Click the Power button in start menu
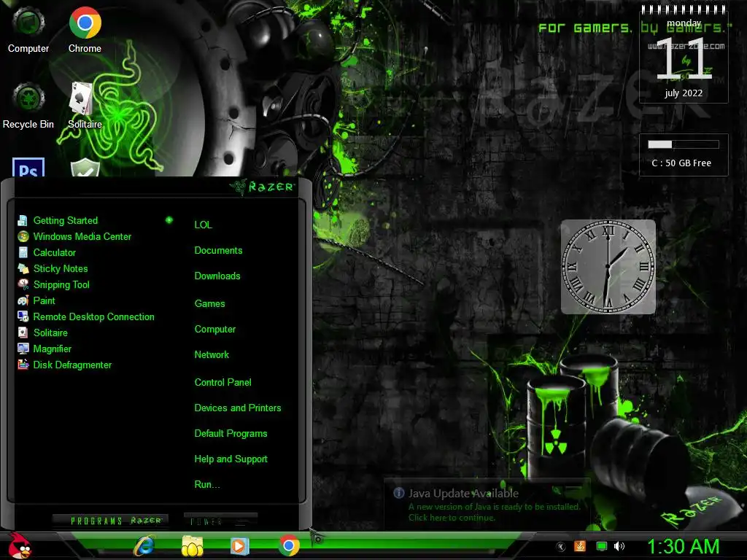Screen dimensions: 747x560 (220, 520)
